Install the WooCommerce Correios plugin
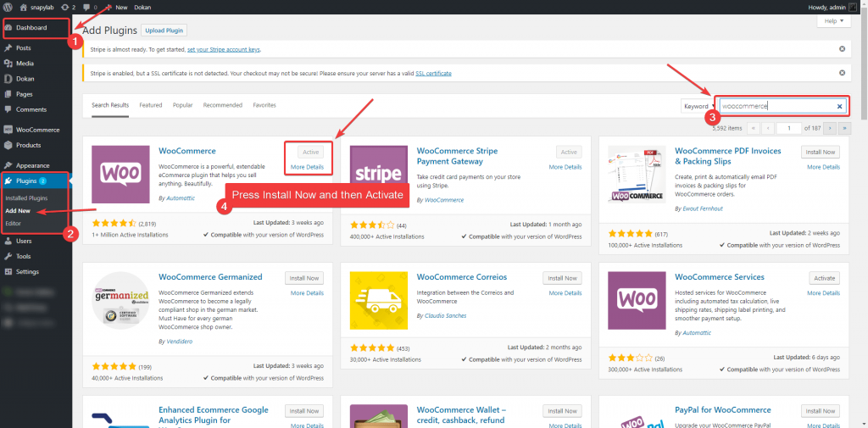The image size is (868, 428). [562, 278]
